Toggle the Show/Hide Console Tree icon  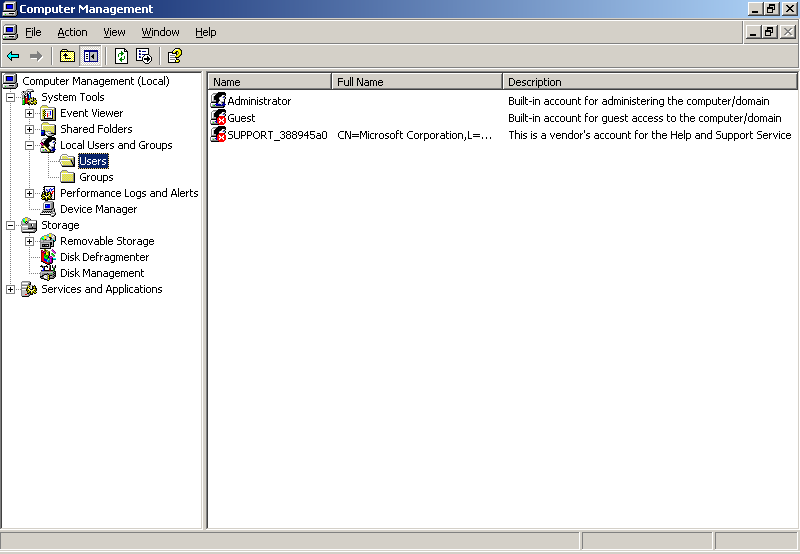point(91,56)
